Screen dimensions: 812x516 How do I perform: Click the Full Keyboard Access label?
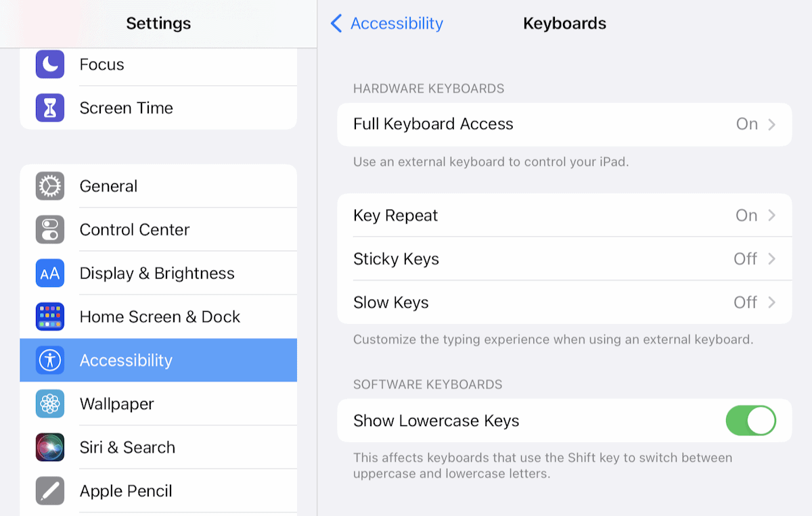[x=433, y=124]
